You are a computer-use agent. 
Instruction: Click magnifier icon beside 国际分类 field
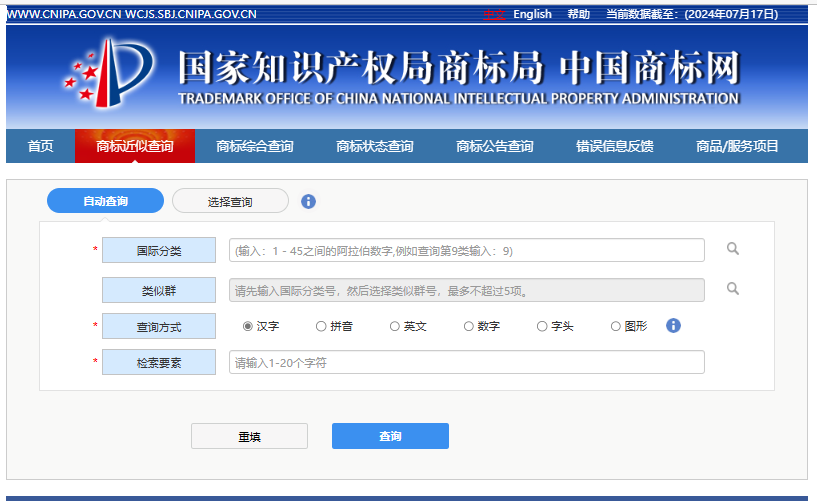tap(733, 249)
